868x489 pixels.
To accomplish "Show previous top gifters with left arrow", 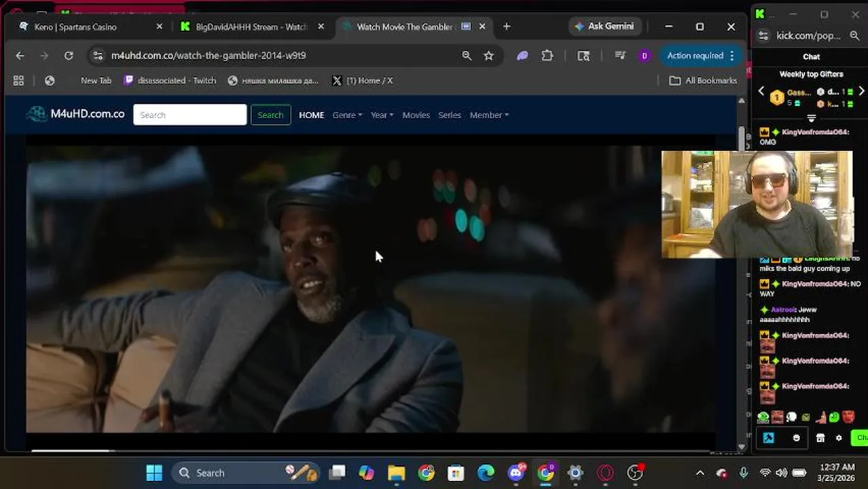I will (761, 92).
